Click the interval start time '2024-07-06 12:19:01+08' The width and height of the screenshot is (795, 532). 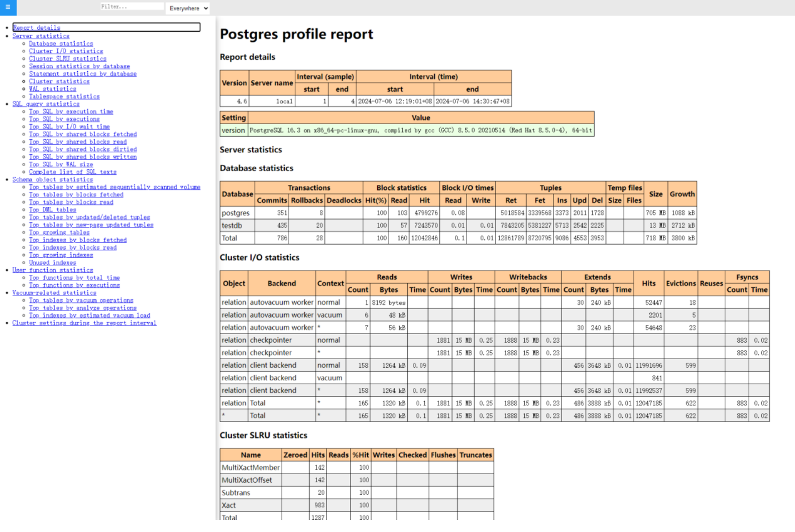point(395,101)
